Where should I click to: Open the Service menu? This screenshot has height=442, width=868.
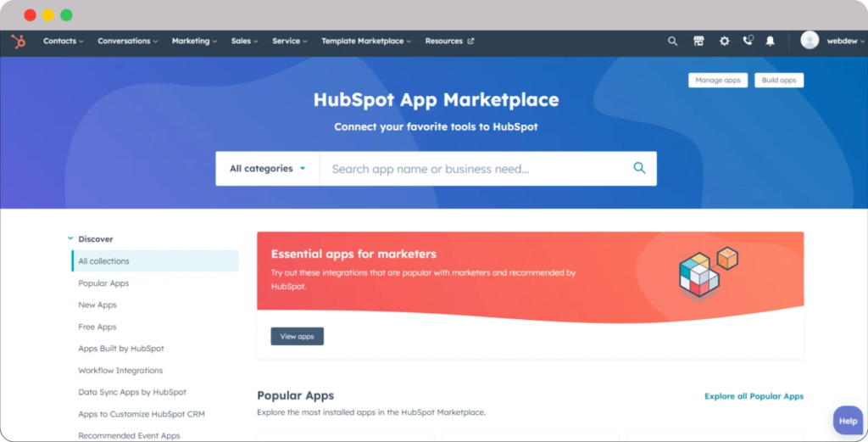click(x=290, y=41)
